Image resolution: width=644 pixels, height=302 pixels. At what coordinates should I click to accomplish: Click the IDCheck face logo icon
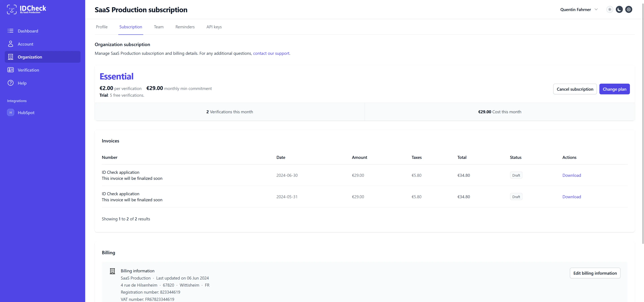[12, 9]
